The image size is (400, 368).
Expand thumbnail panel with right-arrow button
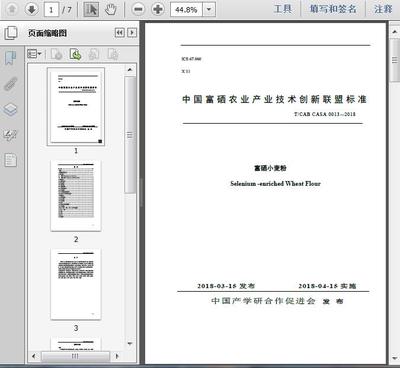point(132,32)
